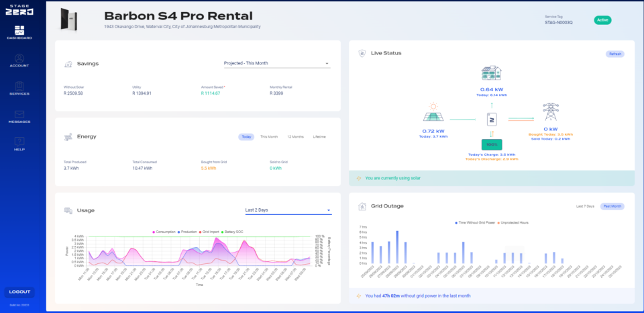This screenshot has height=313, width=644.
Task: Open the Projected - This Month dropdown
Action: (277, 63)
